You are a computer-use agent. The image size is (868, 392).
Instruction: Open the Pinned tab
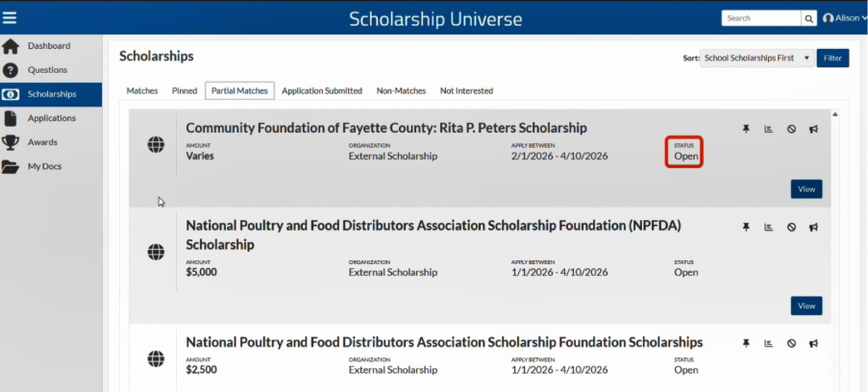click(185, 91)
